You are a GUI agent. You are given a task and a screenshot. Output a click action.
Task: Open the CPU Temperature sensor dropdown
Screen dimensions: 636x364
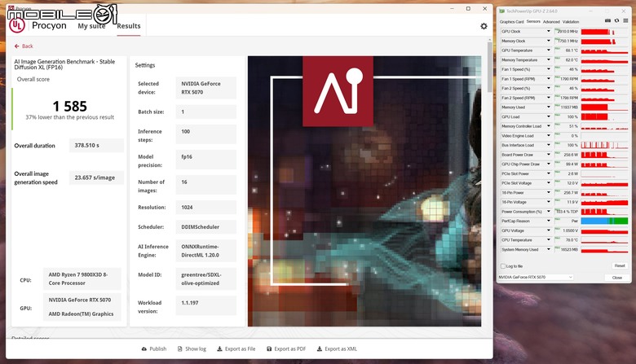pyautogui.click(x=549, y=240)
